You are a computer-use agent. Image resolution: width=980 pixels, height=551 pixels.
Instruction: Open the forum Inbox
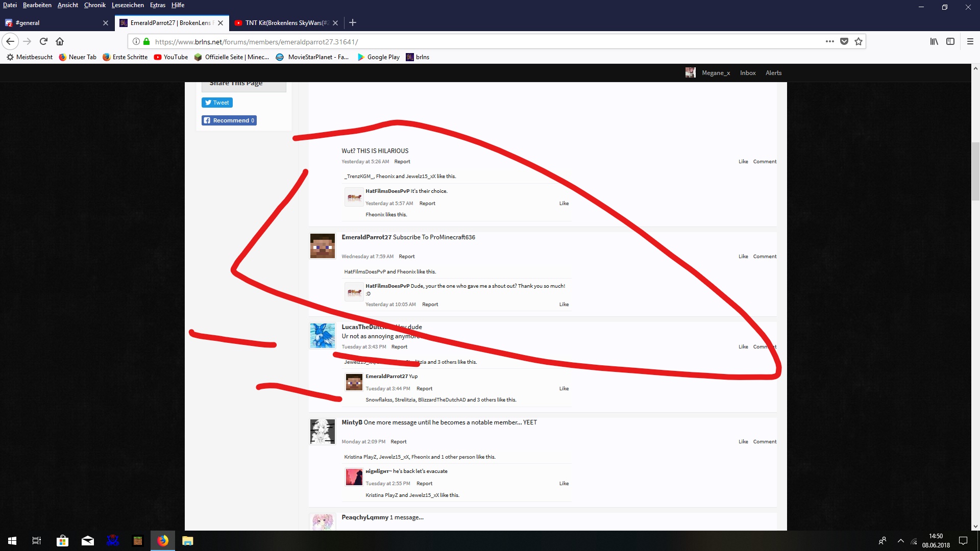pyautogui.click(x=748, y=73)
